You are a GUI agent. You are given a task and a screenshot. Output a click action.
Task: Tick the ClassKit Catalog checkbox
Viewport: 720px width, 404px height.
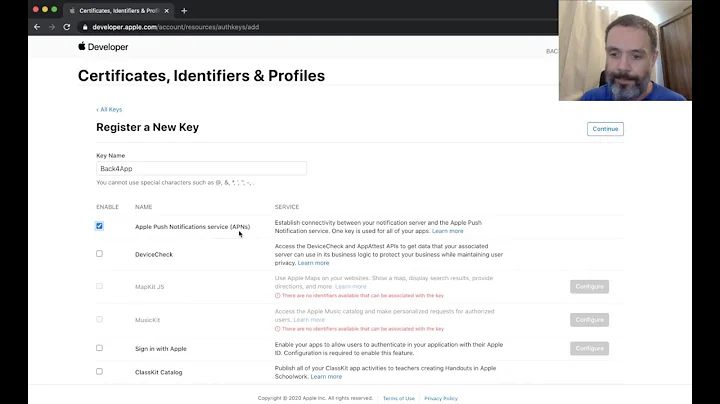click(x=99, y=371)
